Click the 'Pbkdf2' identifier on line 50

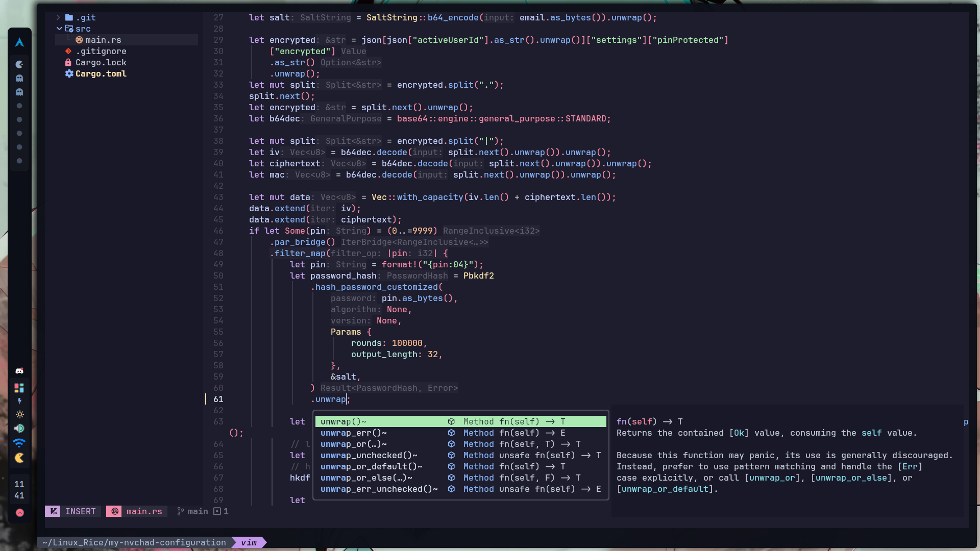(478, 275)
